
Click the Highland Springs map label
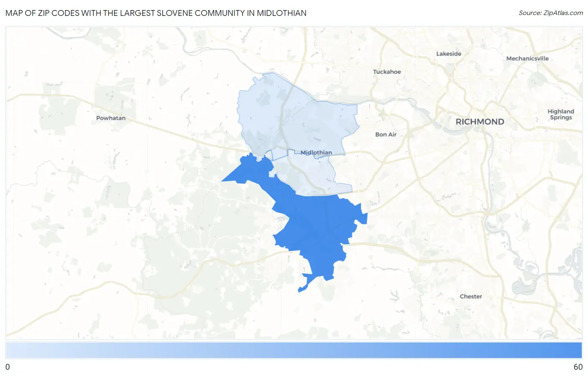point(561,114)
